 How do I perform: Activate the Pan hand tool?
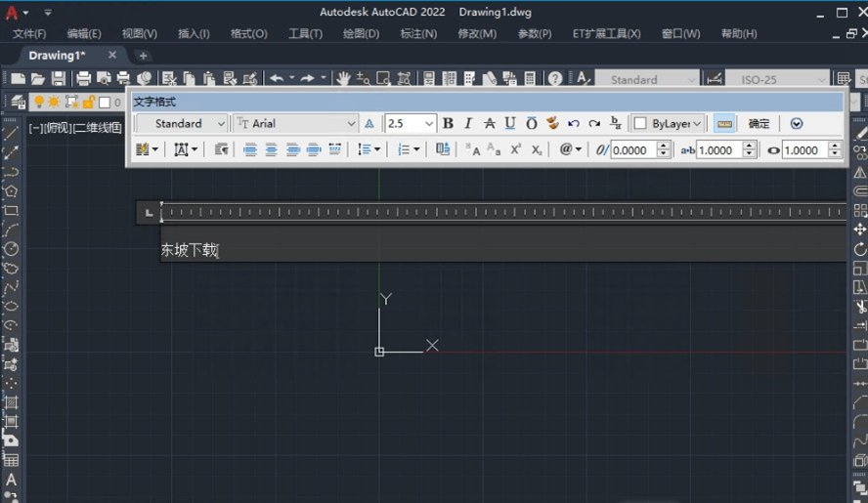[x=343, y=78]
